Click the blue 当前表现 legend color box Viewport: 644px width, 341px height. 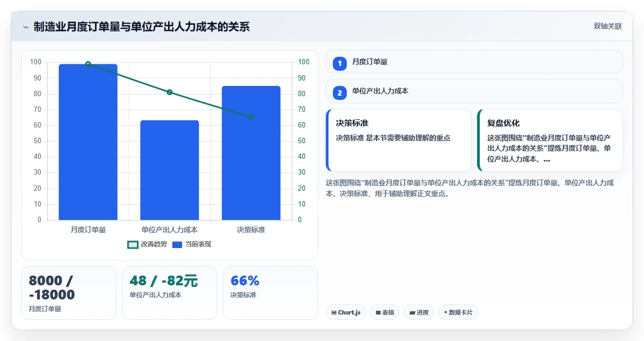[x=177, y=245]
